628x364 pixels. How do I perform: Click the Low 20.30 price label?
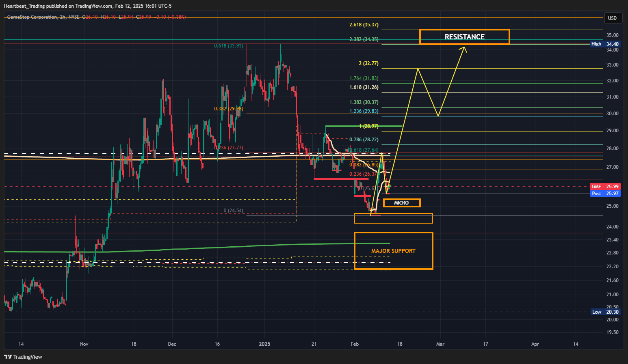coord(605,312)
